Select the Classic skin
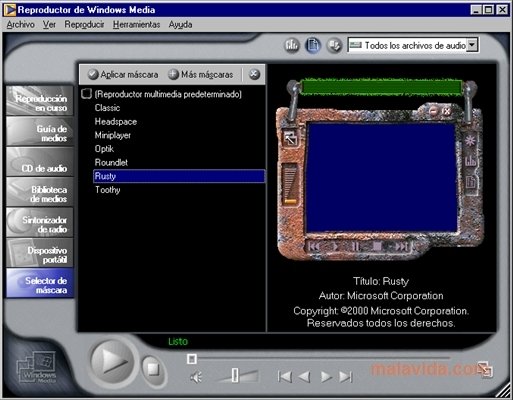 click(x=107, y=108)
